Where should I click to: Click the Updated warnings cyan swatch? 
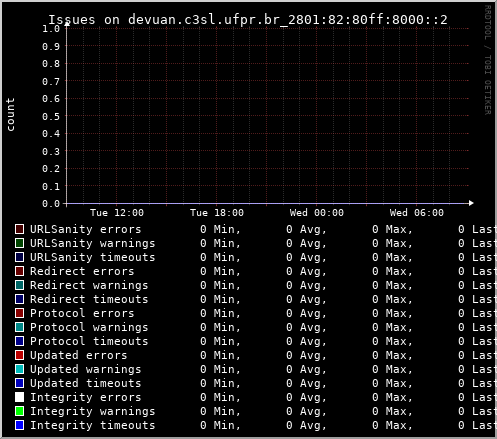coord(19,369)
